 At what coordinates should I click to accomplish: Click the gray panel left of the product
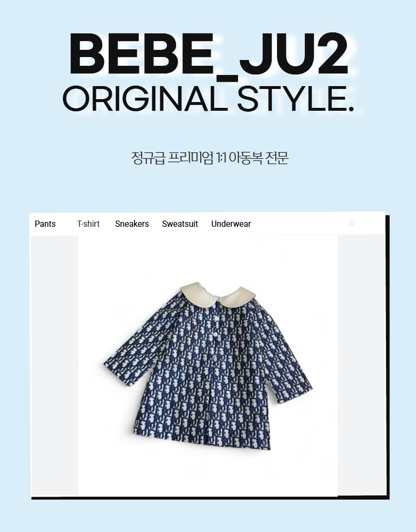(55, 366)
